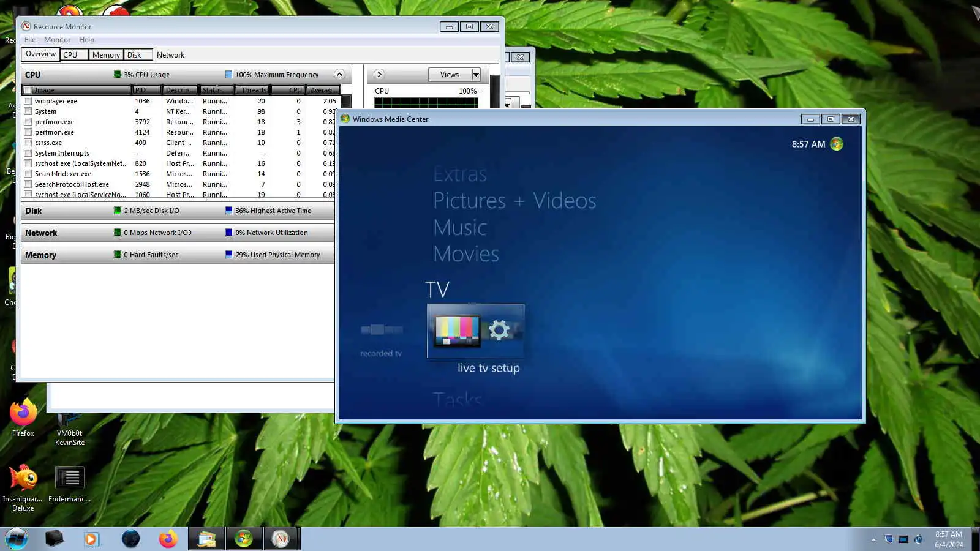Open the dark globe taskbar icon
The width and height of the screenshot is (980, 551).
pos(130,539)
